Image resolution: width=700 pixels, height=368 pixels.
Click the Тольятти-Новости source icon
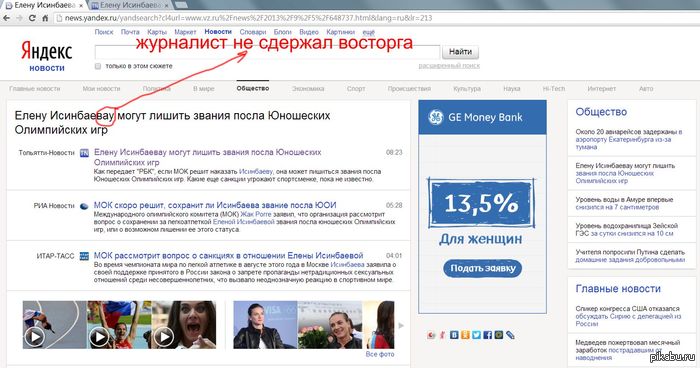(x=84, y=153)
